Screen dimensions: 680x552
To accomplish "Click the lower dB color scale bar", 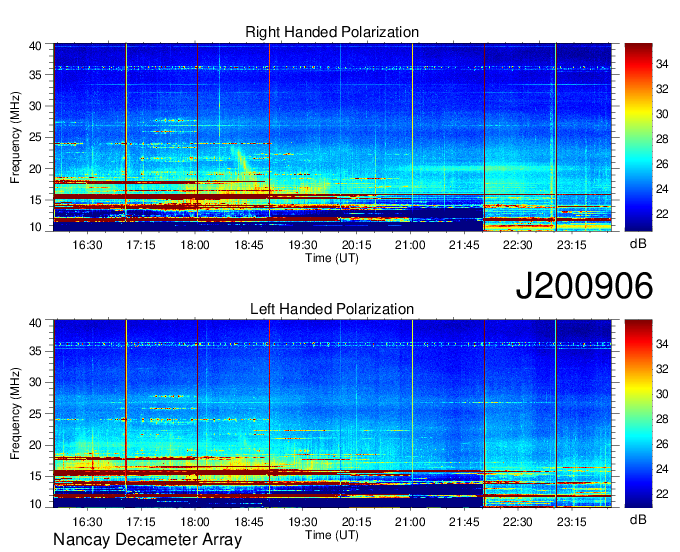I will click(x=638, y=414).
